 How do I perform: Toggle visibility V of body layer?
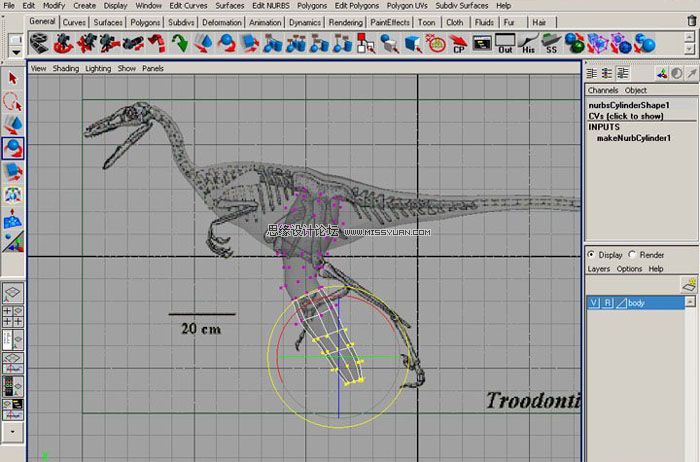click(594, 302)
